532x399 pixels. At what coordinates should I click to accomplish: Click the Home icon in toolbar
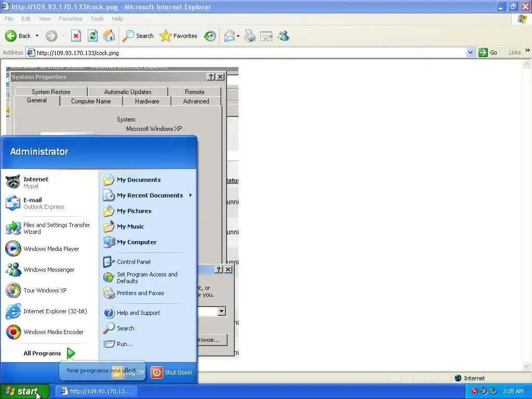click(x=109, y=36)
